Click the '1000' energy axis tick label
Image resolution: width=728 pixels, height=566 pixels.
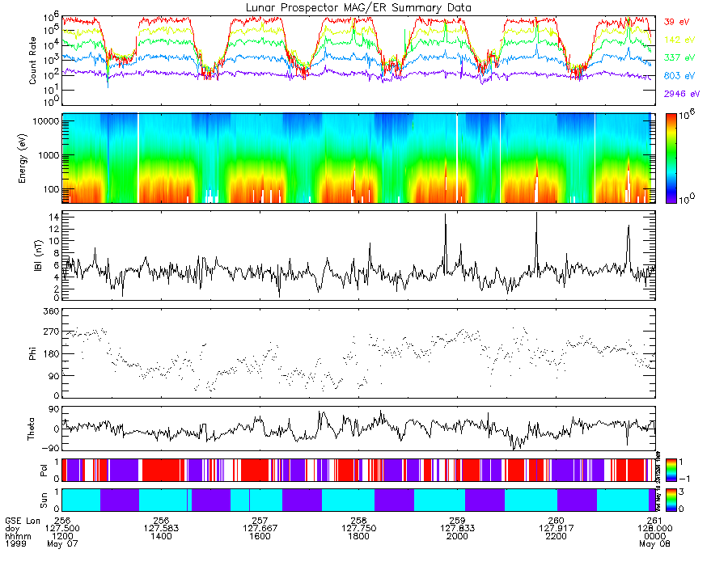[x=49, y=155]
